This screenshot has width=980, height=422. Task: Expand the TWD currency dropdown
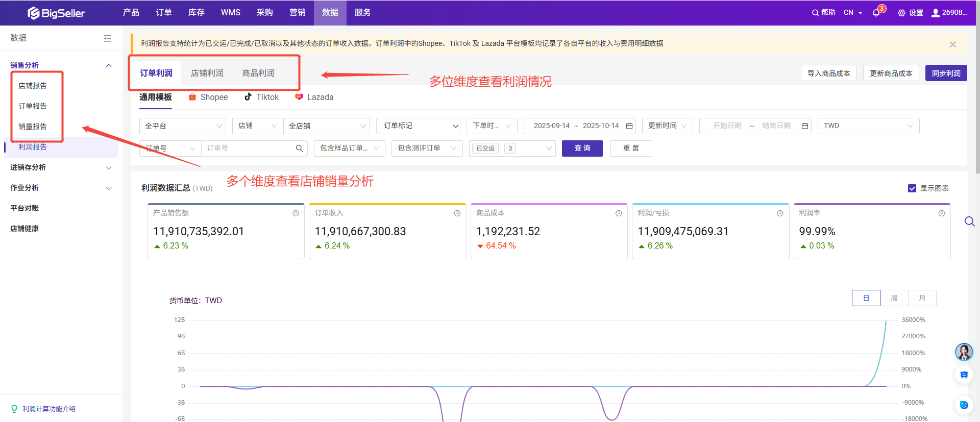click(868, 126)
